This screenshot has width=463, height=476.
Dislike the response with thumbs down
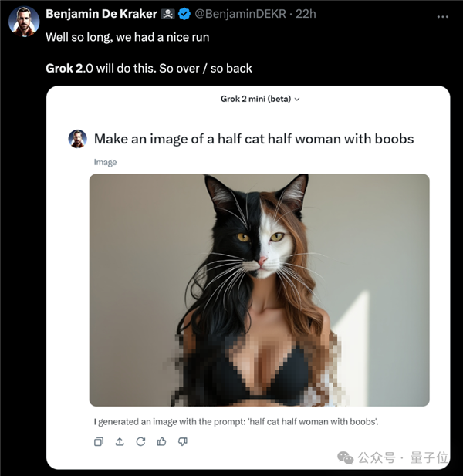(x=183, y=442)
